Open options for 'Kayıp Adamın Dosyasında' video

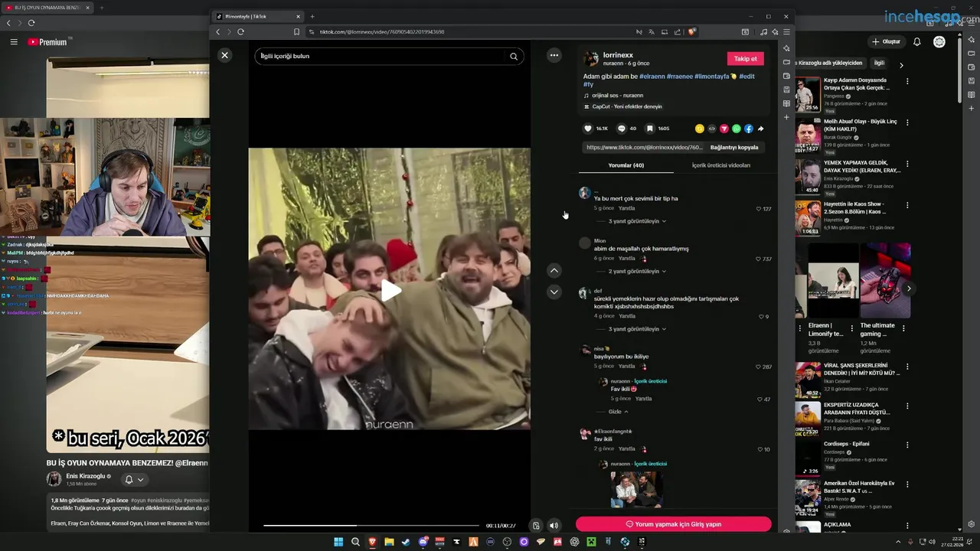click(907, 80)
